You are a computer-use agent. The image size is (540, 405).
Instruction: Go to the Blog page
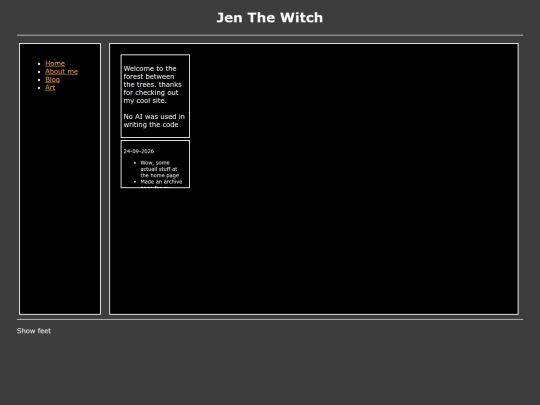[52, 80]
